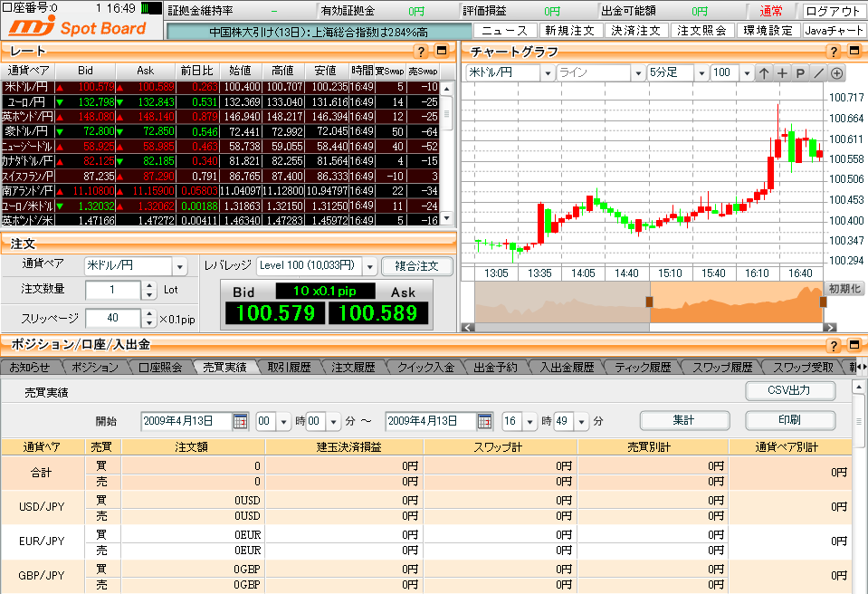
Task: Maximize the ポジション/口座/入出金 panel
Action: [x=854, y=345]
